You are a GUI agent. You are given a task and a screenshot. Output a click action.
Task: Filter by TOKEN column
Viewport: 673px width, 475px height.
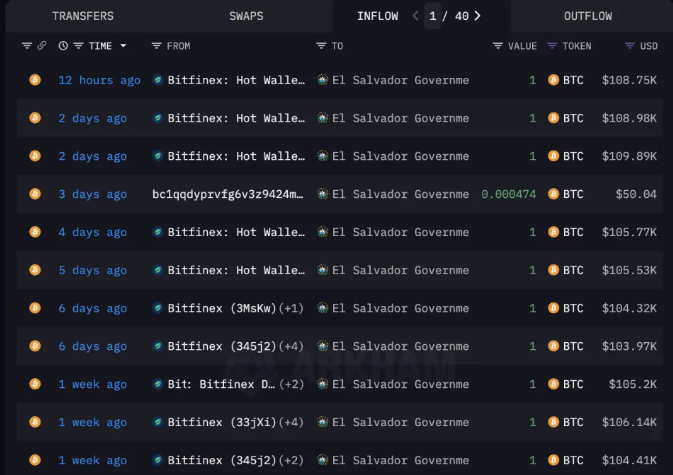pyautogui.click(x=552, y=45)
